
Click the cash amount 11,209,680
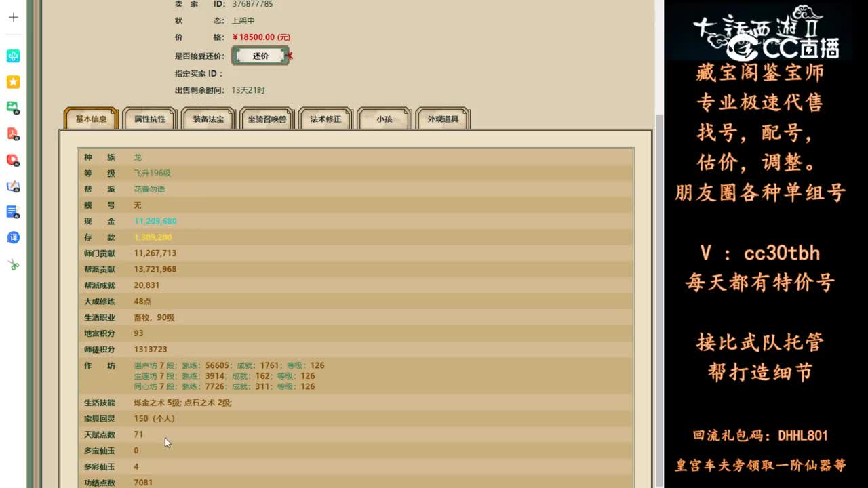[155, 221]
